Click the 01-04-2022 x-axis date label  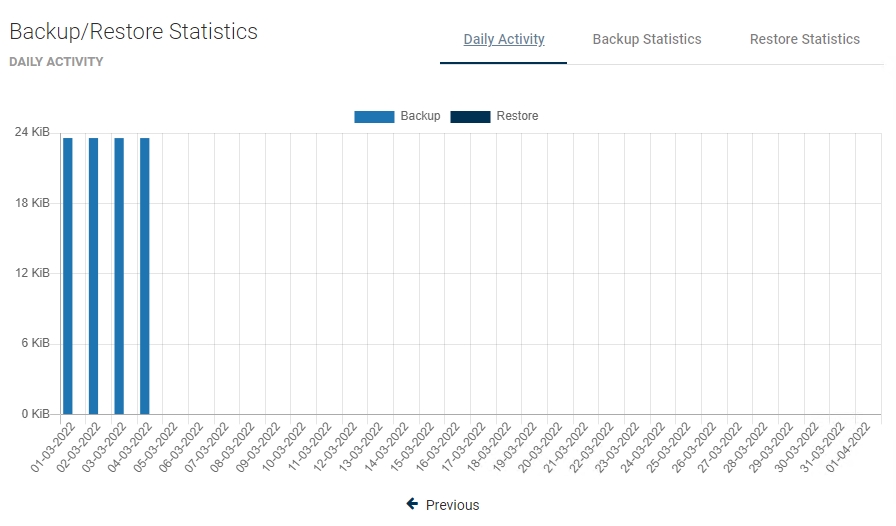pyautogui.click(x=855, y=447)
